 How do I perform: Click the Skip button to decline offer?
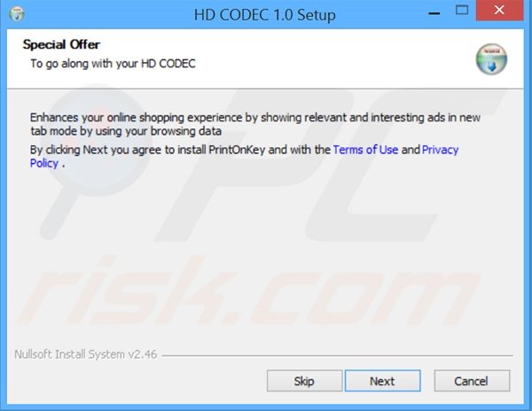(304, 381)
